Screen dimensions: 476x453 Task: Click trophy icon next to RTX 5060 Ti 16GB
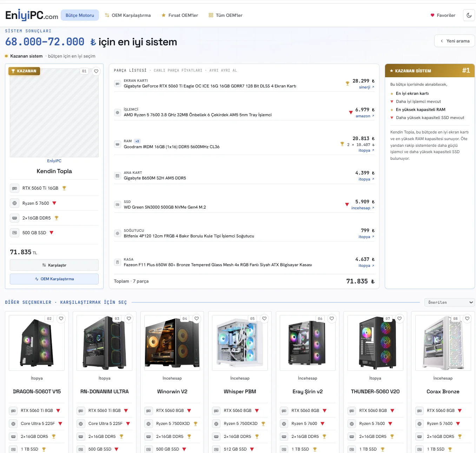point(64,188)
